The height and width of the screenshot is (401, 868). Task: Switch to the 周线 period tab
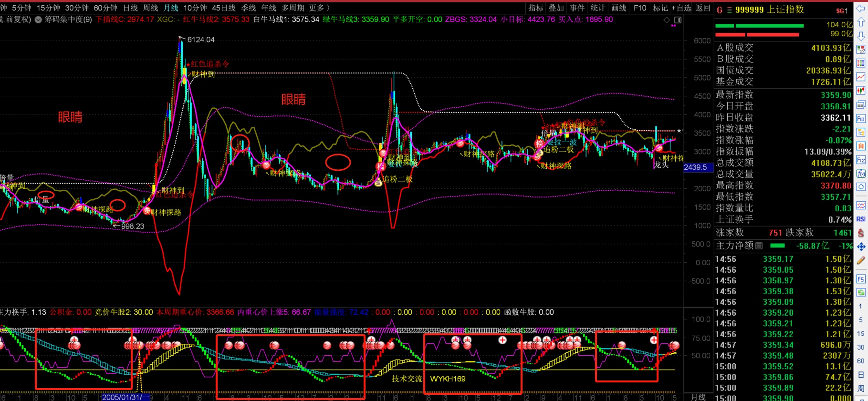tap(150, 8)
